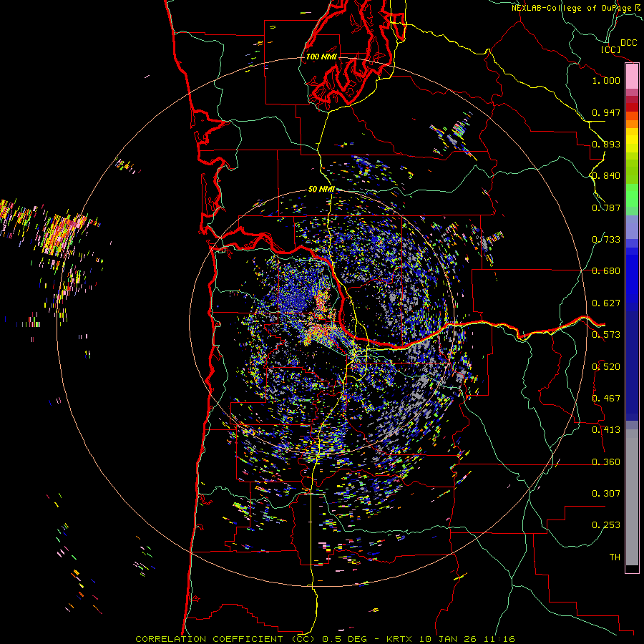Select the 0.893 scale value
The width and height of the screenshot is (644, 644).
pyautogui.click(x=606, y=144)
